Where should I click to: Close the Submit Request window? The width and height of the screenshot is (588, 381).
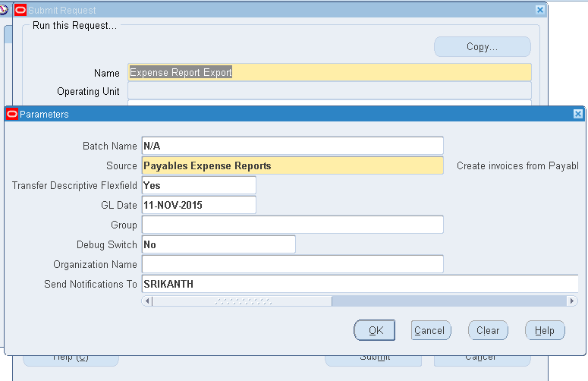(x=539, y=10)
